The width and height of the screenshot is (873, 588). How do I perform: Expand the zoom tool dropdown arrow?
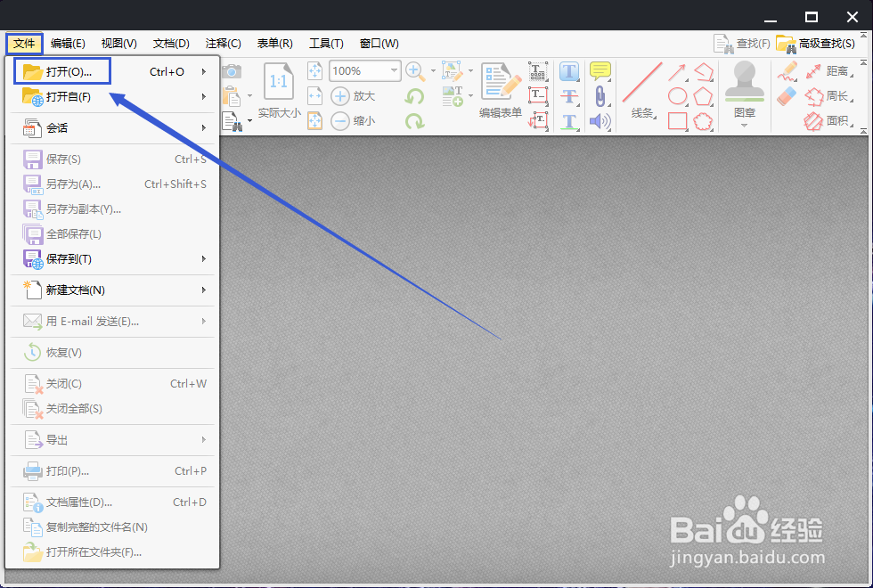click(x=433, y=71)
